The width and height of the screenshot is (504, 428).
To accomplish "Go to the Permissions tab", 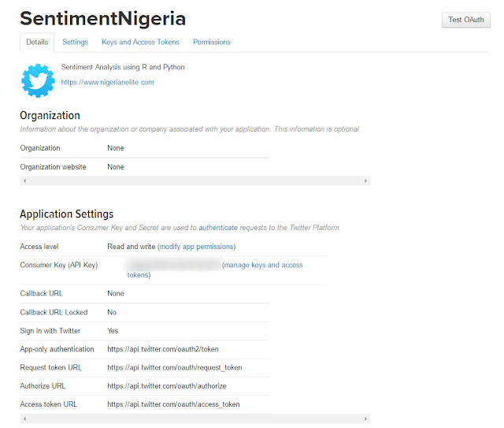I will (x=212, y=42).
